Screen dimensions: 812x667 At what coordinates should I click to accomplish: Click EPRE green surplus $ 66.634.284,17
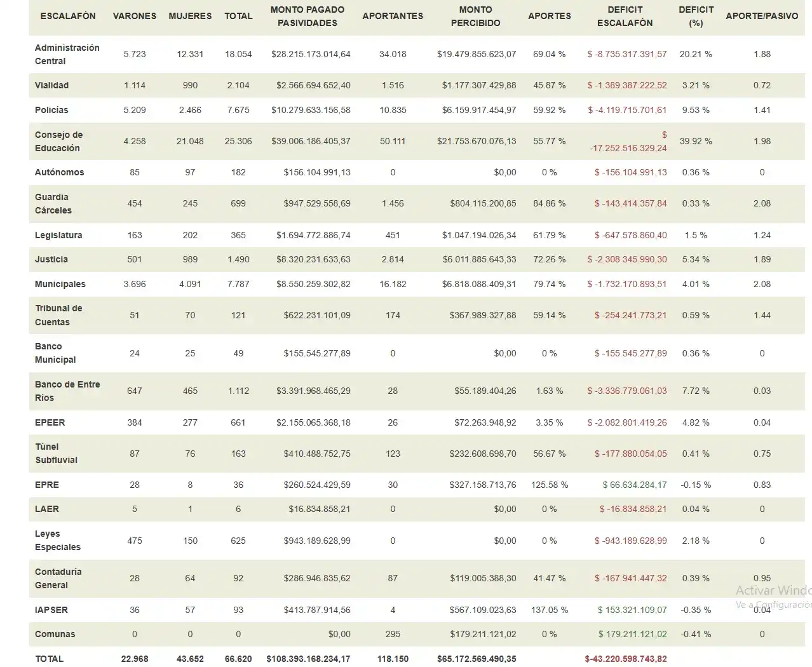[x=635, y=485]
